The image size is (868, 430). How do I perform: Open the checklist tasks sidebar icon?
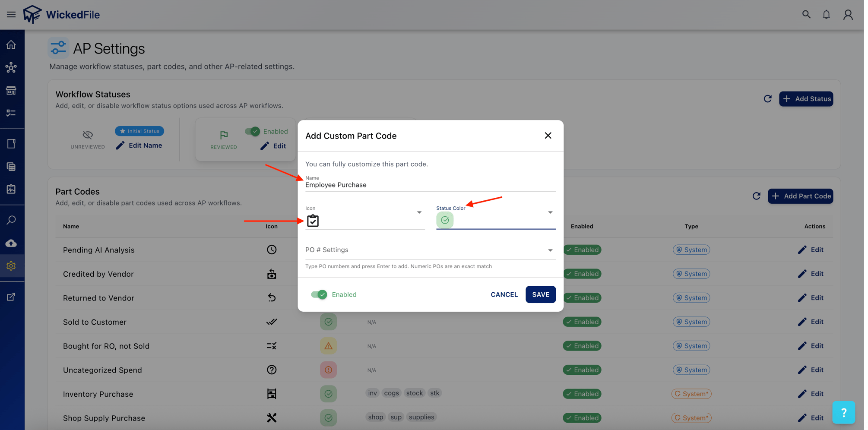coord(11,113)
